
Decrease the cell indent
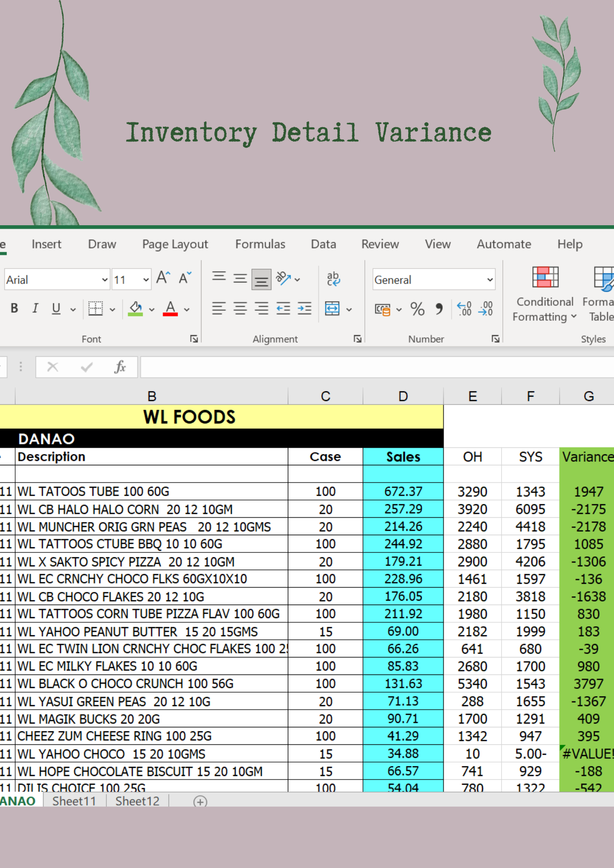[283, 309]
